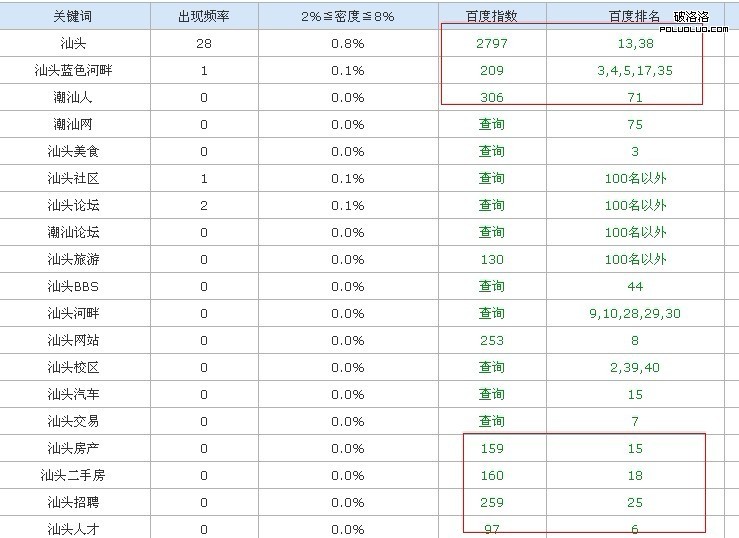Screen dimensions: 739x538
Task: Open 查询 link for 汕头美食
Action: [x=491, y=152]
